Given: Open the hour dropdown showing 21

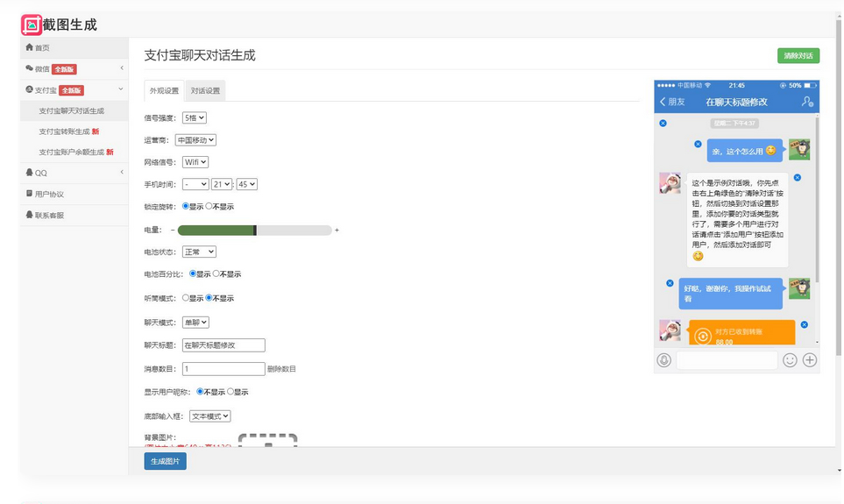Looking at the screenshot, I should 222,184.
